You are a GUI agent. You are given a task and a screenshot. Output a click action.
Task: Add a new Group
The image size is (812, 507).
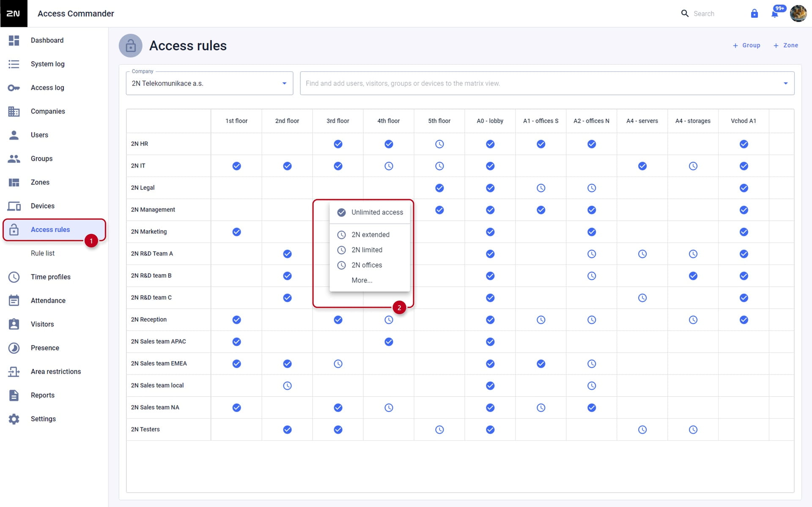[x=746, y=45]
